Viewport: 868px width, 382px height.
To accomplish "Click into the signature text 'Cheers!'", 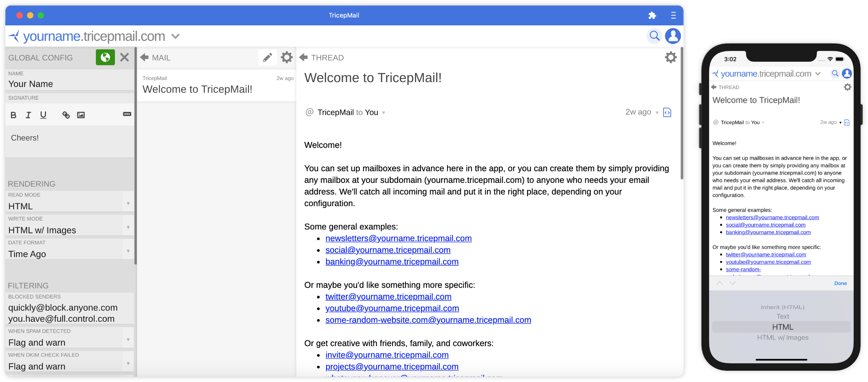I will coord(25,138).
